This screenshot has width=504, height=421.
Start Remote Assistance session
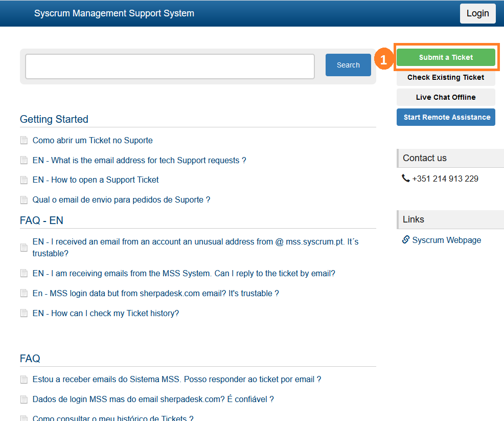[445, 117]
